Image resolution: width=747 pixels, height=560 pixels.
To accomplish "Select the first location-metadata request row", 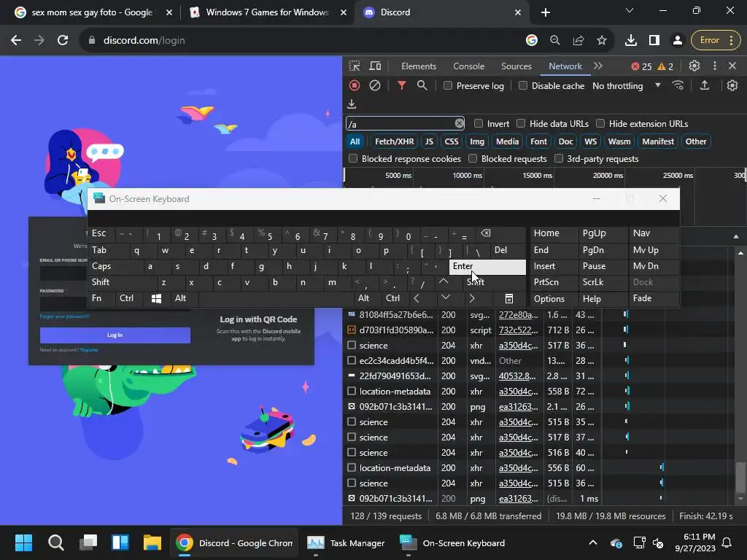I will coord(538,392).
